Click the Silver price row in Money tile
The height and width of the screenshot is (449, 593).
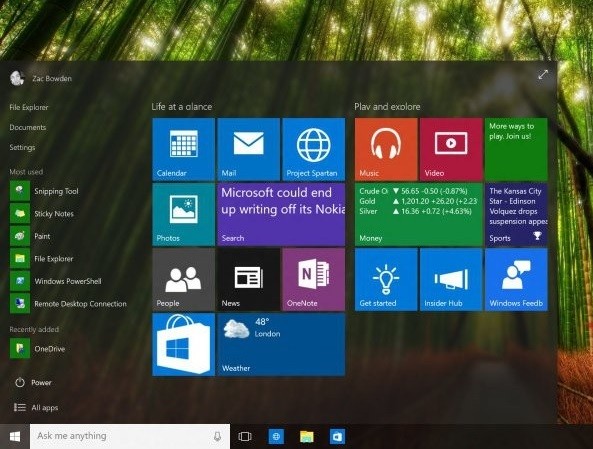(415, 211)
